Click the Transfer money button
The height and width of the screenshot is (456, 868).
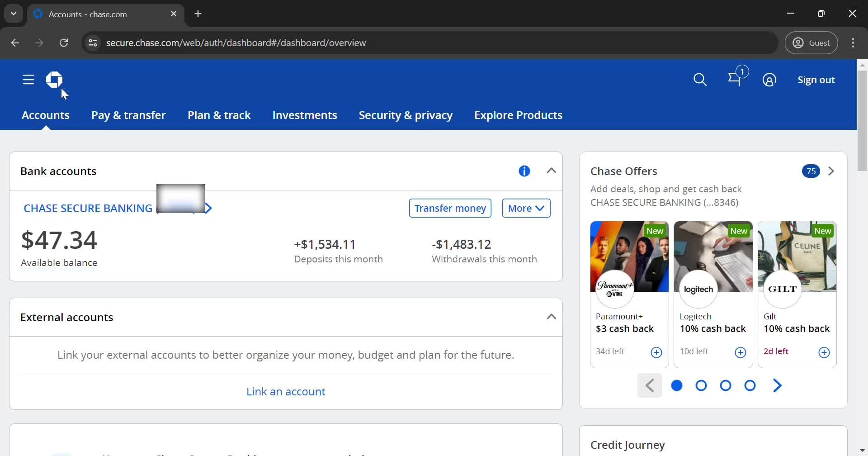pyautogui.click(x=450, y=208)
